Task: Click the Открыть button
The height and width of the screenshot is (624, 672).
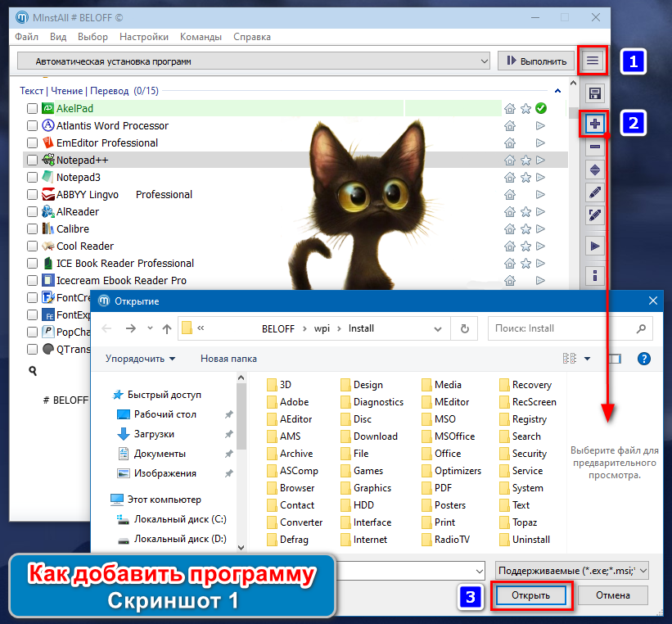Action: pos(530,595)
